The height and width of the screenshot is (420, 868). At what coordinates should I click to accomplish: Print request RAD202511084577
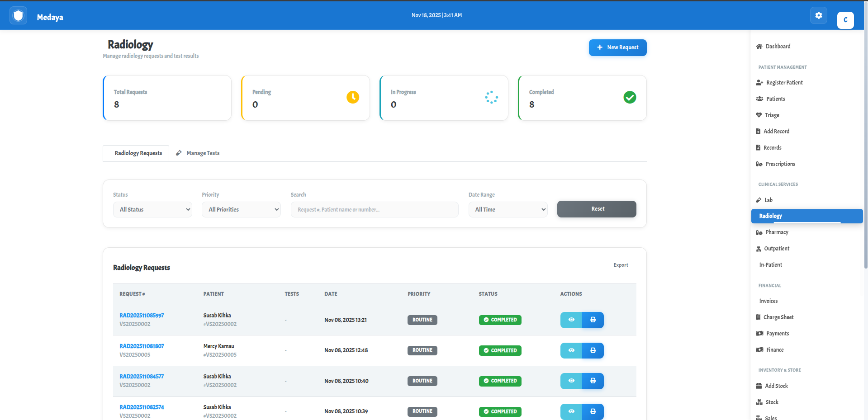click(x=593, y=381)
